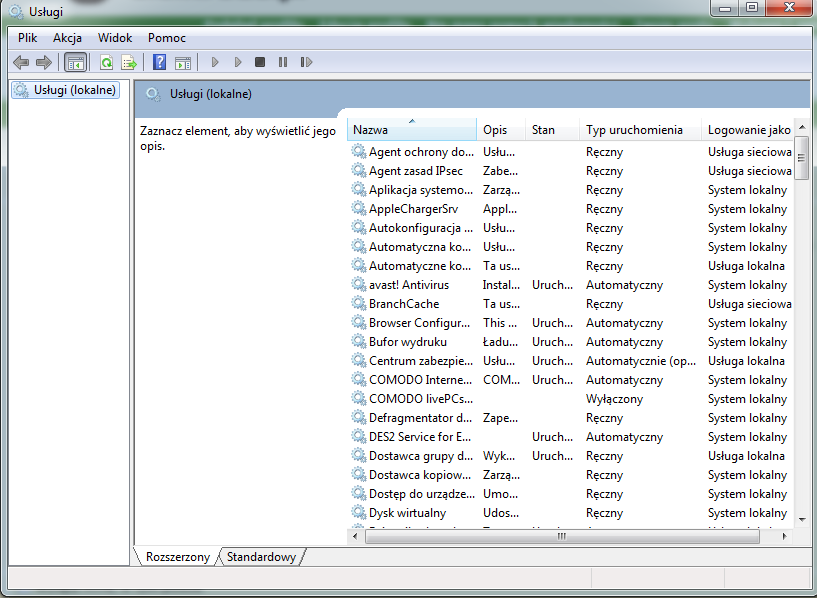Viewport: 817px width, 598px height.
Task: Select the Automatyczna ko... service name
Action: point(420,247)
